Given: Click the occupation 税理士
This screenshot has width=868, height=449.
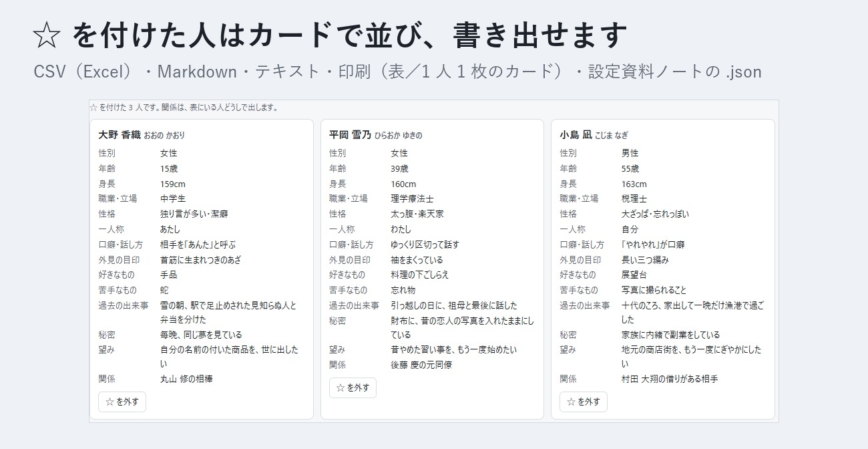Looking at the screenshot, I should [634, 198].
